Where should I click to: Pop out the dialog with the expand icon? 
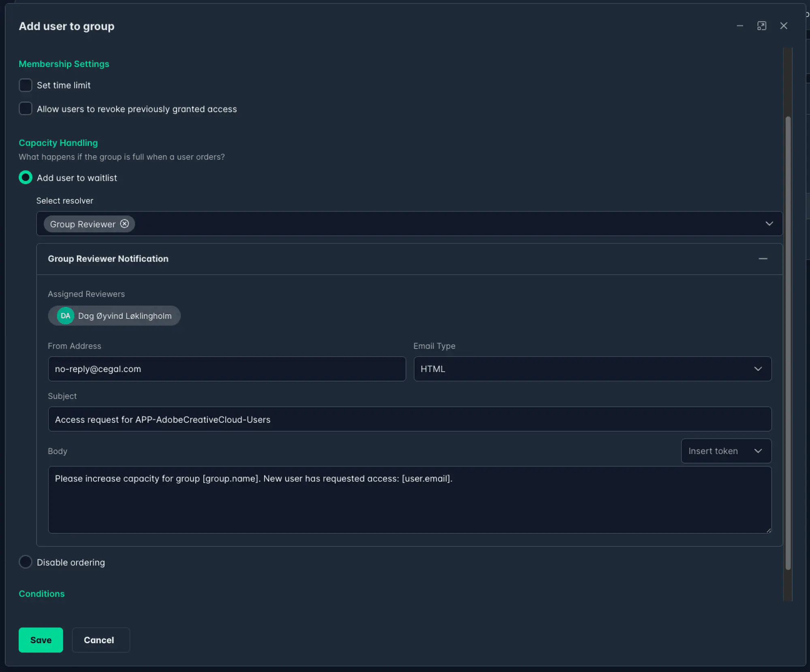[762, 26]
